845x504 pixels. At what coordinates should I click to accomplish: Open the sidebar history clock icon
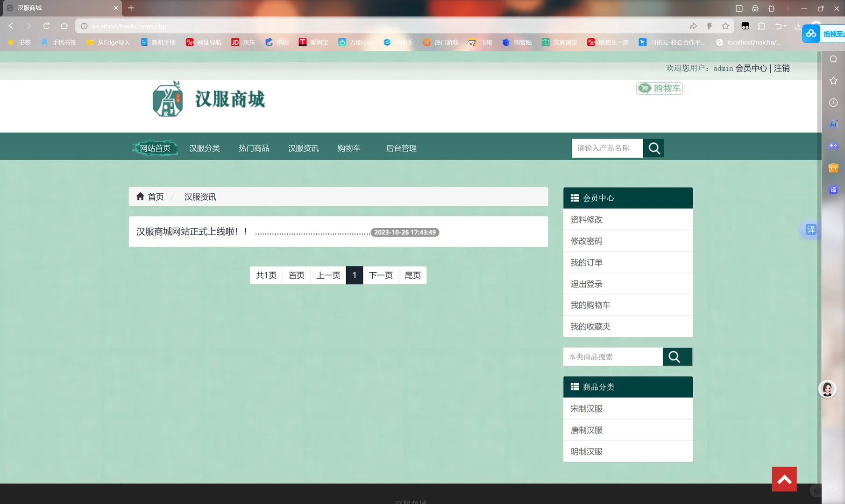click(833, 103)
